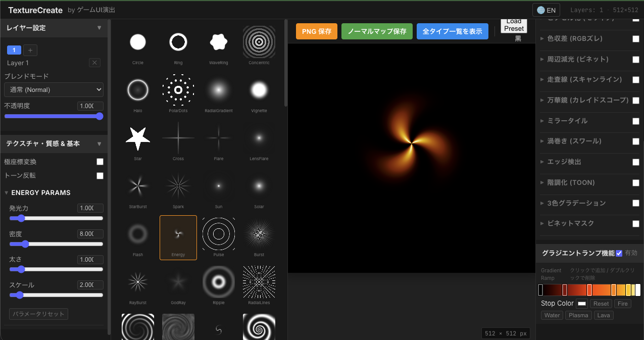Select the Pulse texture icon
The height and width of the screenshot is (340, 644).
pyautogui.click(x=219, y=234)
